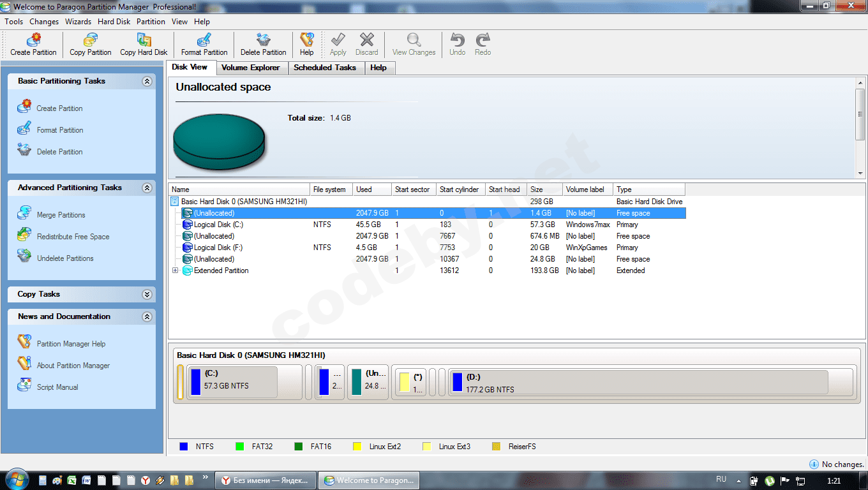Select the unallocated 24.8 GB block in disk map

(x=368, y=382)
